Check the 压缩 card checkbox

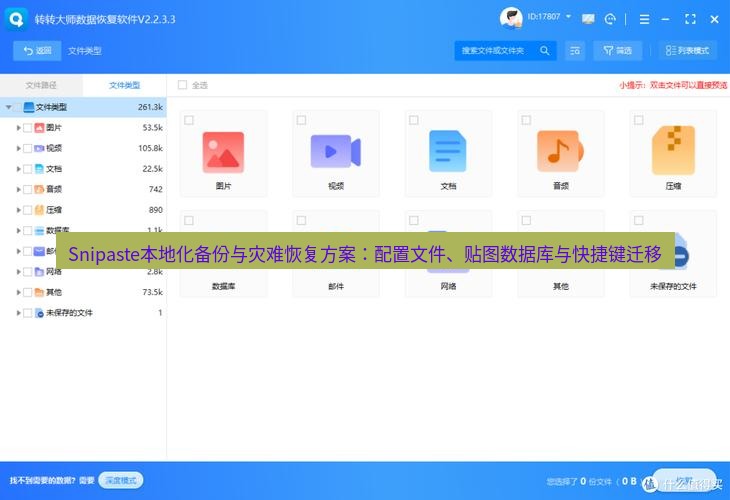[639, 120]
